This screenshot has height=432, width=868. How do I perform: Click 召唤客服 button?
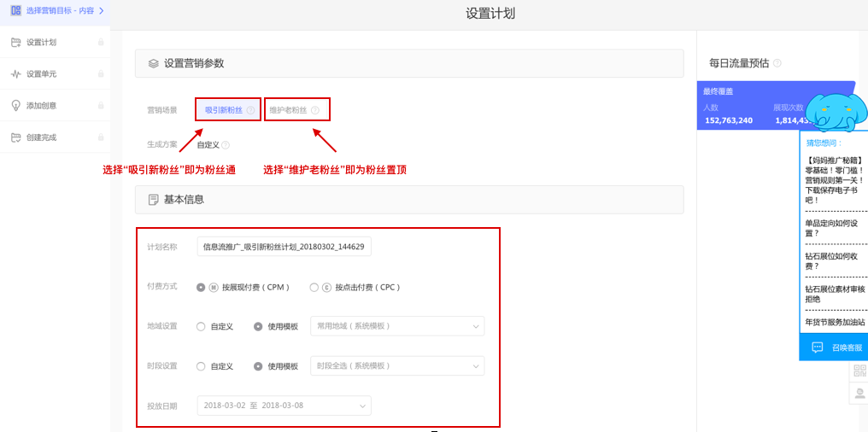[x=834, y=347]
